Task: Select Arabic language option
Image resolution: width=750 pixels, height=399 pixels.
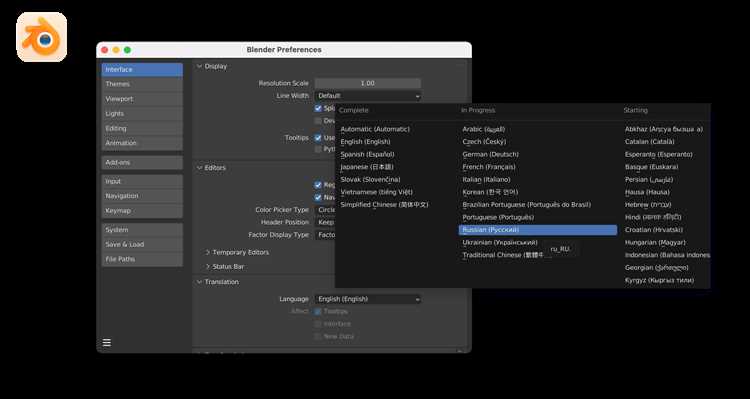Action: (484, 129)
